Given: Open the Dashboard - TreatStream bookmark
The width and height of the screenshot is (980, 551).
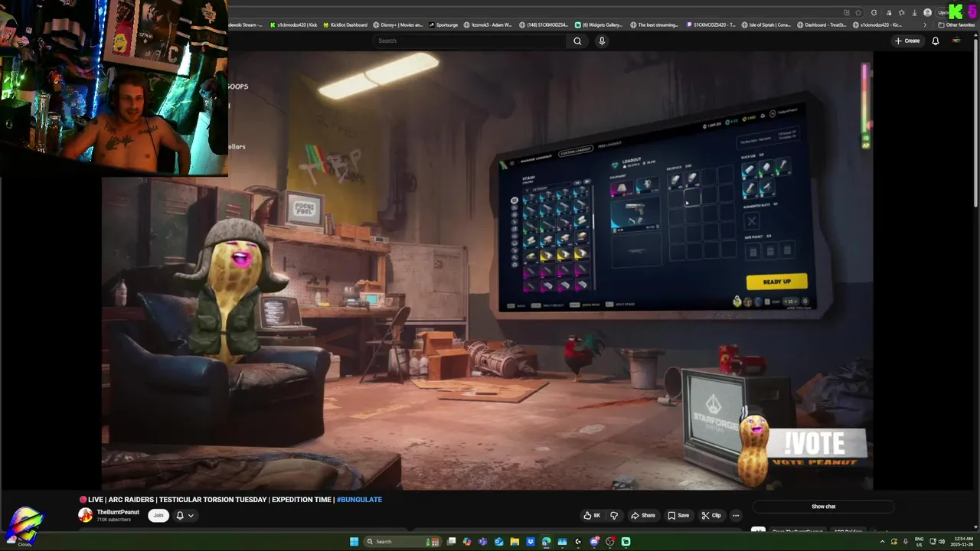Looking at the screenshot, I should click(822, 24).
